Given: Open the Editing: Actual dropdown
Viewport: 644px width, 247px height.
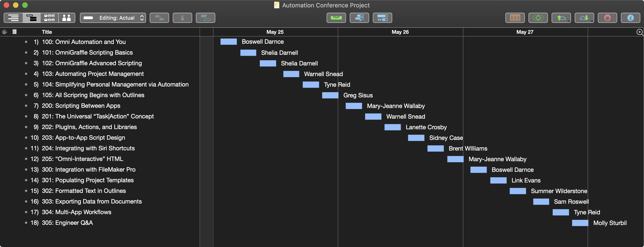Looking at the screenshot, I should click(113, 18).
